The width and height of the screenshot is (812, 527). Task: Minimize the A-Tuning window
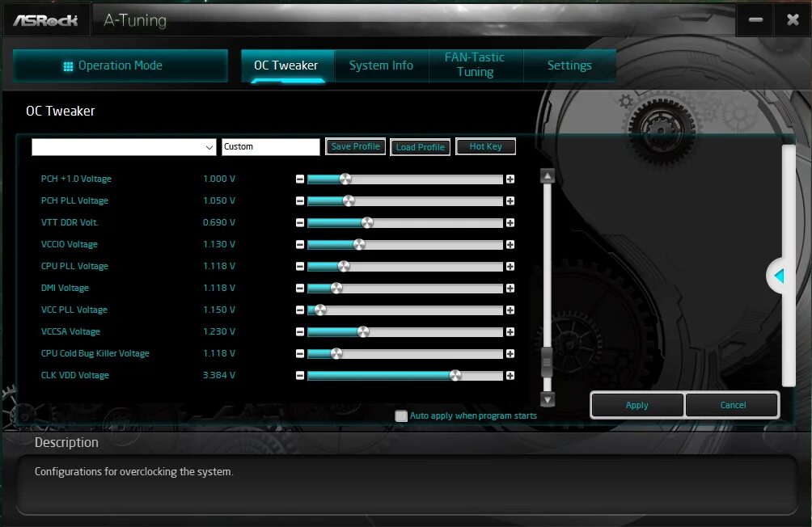point(755,19)
